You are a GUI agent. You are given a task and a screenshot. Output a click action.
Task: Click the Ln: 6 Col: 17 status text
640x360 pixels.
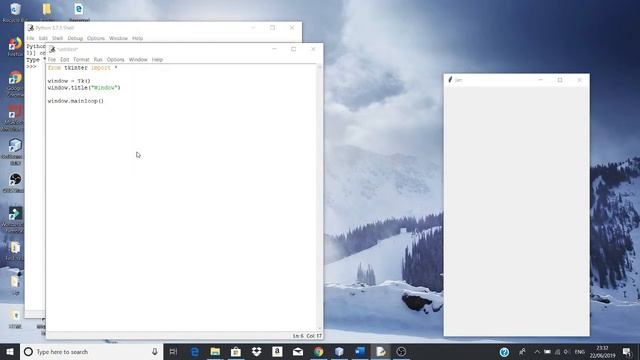click(x=307, y=336)
